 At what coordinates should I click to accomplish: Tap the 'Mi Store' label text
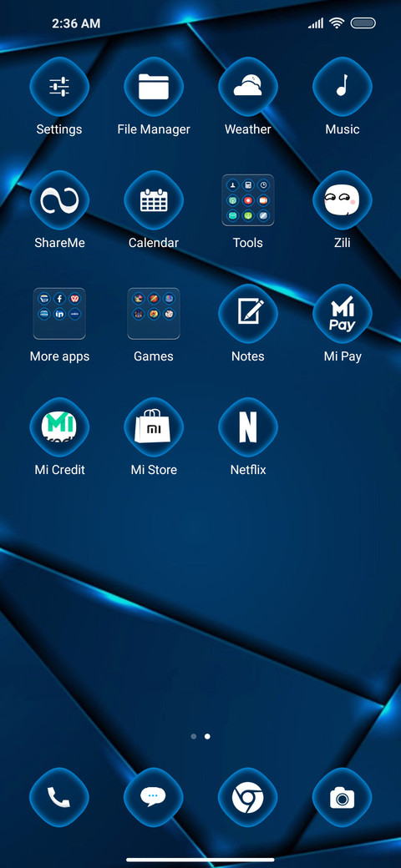point(154,470)
